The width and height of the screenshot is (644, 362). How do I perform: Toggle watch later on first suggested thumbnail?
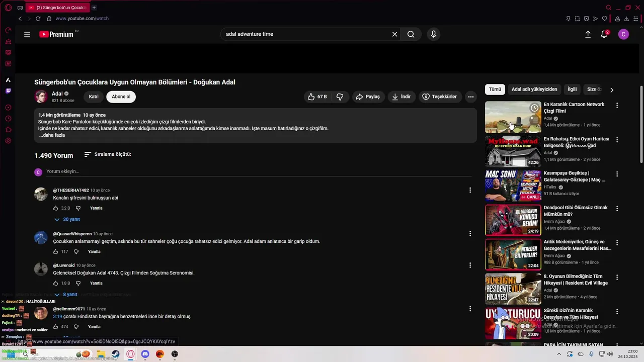click(534, 108)
